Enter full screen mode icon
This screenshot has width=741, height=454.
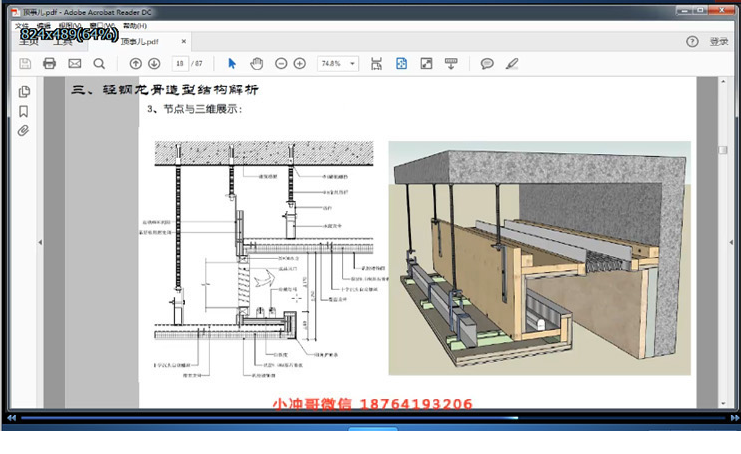point(426,63)
